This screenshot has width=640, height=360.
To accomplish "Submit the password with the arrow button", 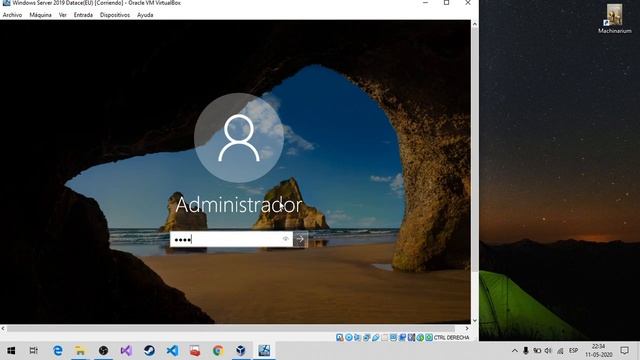I will pos(300,239).
